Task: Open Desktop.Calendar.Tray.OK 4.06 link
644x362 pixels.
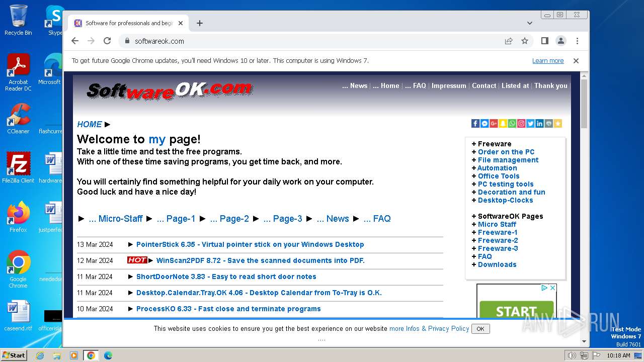Action: pyautogui.click(x=259, y=293)
